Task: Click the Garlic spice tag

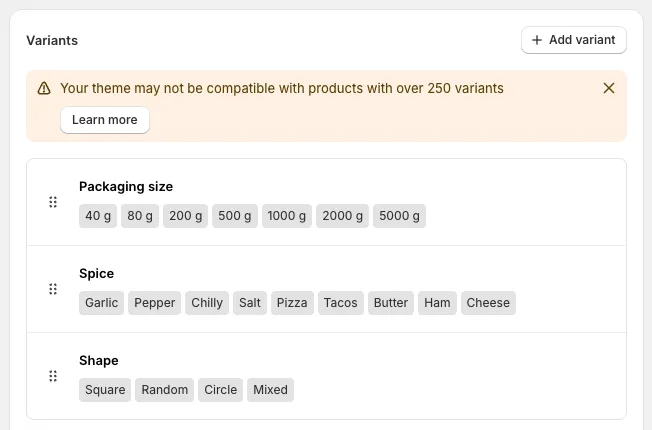Action: pyautogui.click(x=101, y=303)
